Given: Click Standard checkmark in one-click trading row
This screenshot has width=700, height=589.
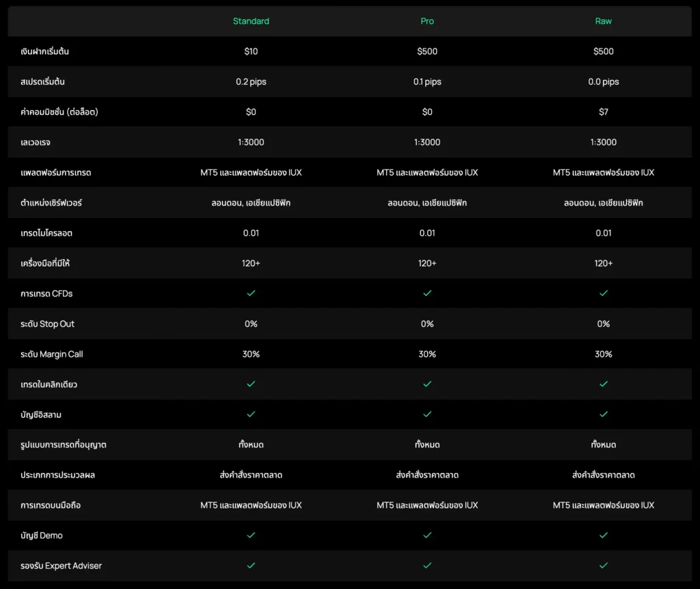Looking at the screenshot, I should click(251, 384).
